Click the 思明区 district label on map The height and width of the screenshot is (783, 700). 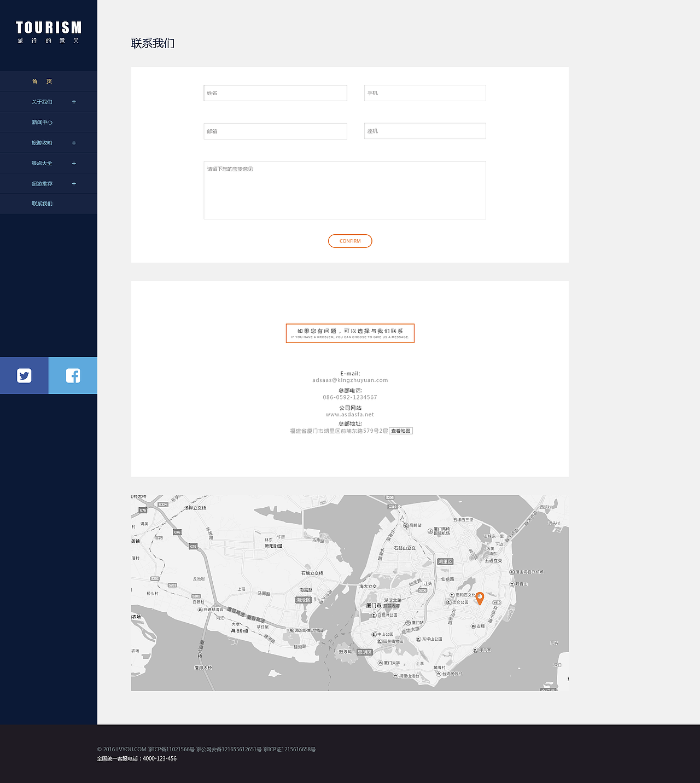(365, 652)
